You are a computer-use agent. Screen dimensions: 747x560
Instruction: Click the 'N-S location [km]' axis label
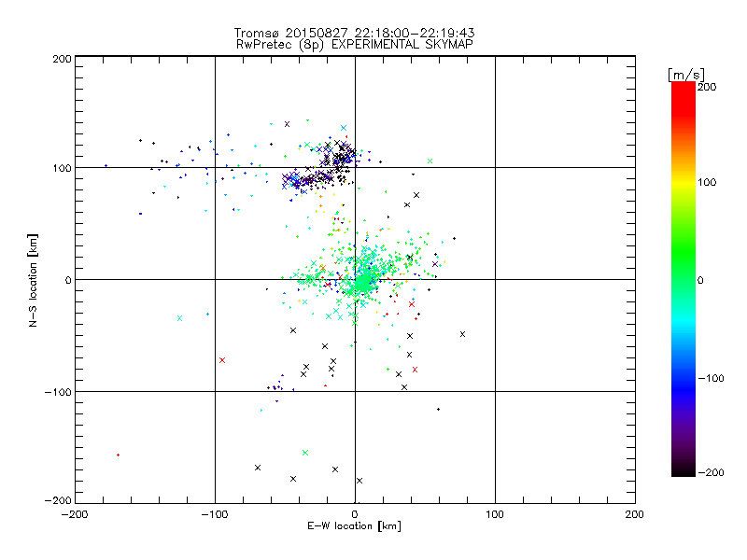coord(33,281)
